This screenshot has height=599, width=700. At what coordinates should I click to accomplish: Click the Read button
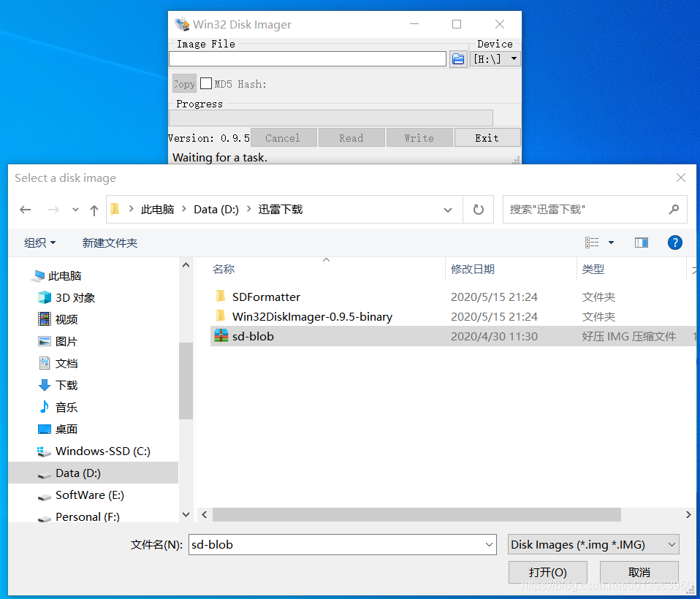[351, 138]
